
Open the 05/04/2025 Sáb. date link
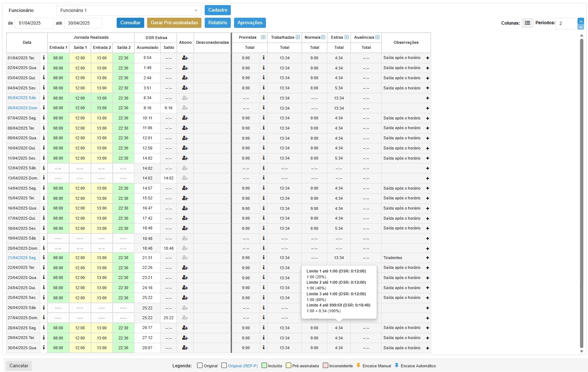point(22,98)
